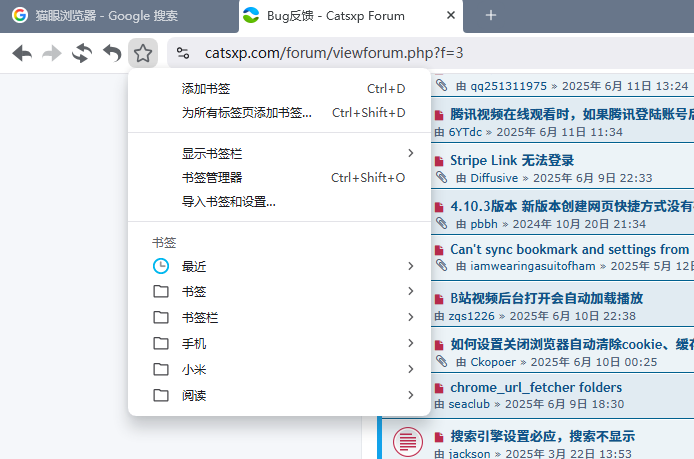The image size is (694, 459).
Task: Open topic B站视频后台打开会自动加载播放
Action: tap(547, 298)
